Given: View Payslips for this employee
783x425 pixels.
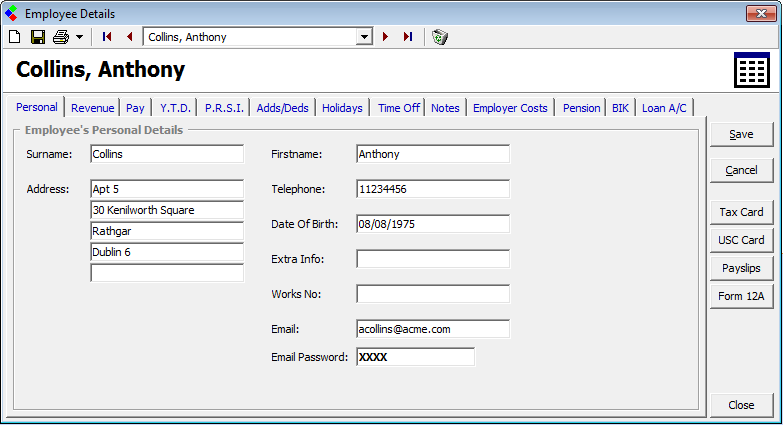Looking at the screenshot, I should click(x=741, y=268).
